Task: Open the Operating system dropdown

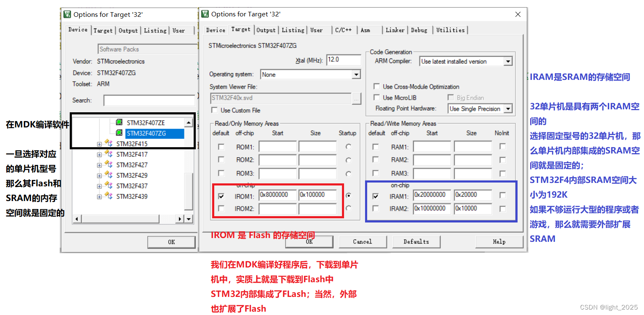Action: pyautogui.click(x=356, y=74)
